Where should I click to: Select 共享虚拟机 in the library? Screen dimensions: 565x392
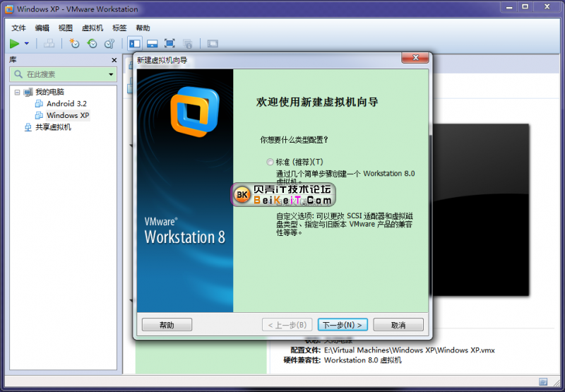point(54,127)
